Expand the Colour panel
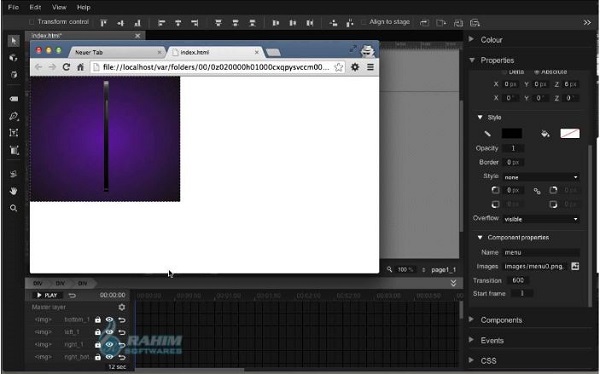600x374 pixels. 471,39
